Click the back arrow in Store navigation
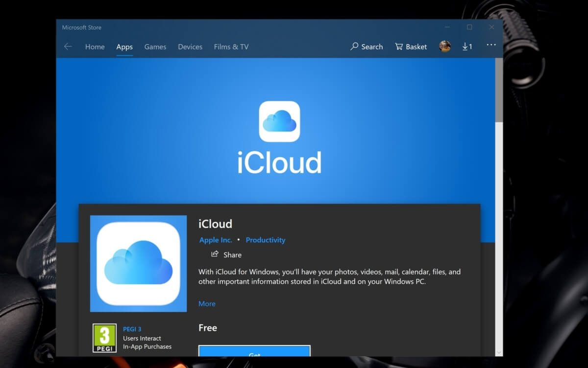 (x=68, y=46)
